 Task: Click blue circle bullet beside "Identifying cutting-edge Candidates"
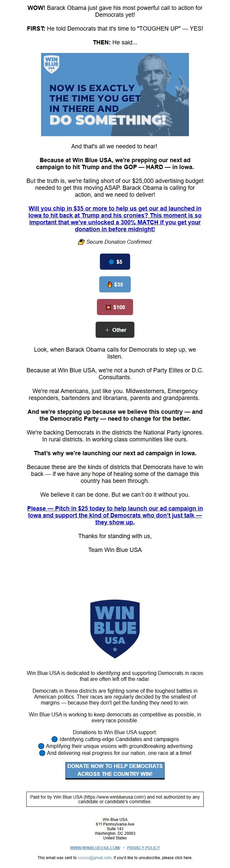click(x=55, y=739)
